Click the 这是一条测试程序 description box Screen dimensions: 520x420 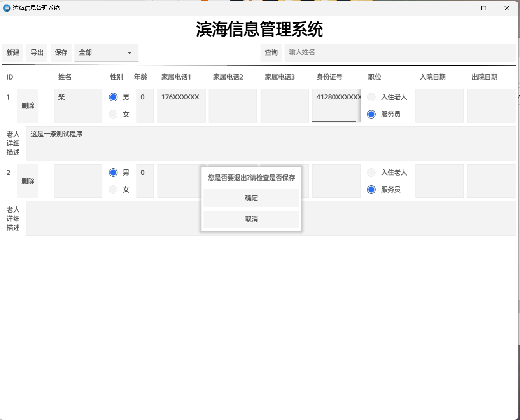271,143
